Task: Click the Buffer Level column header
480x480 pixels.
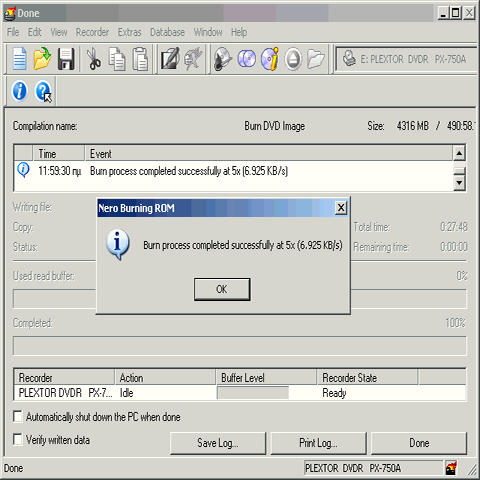Action: [x=266, y=378]
